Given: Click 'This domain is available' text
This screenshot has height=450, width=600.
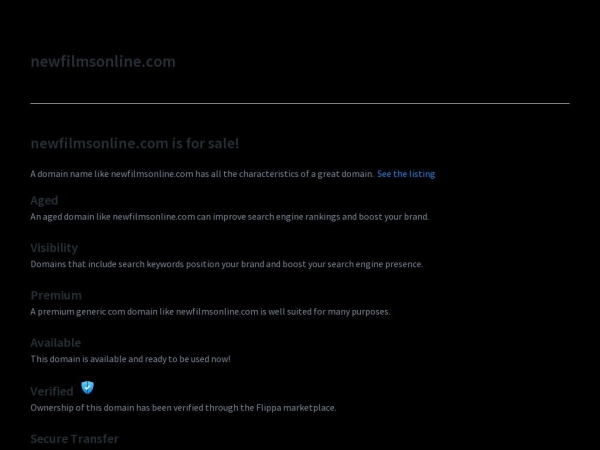Looking at the screenshot, I should click(x=130, y=359).
